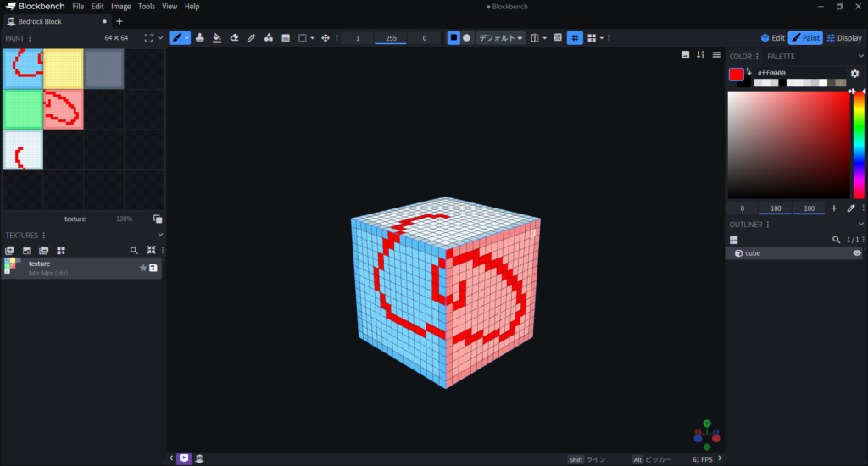Switch to Edit mode

772,38
